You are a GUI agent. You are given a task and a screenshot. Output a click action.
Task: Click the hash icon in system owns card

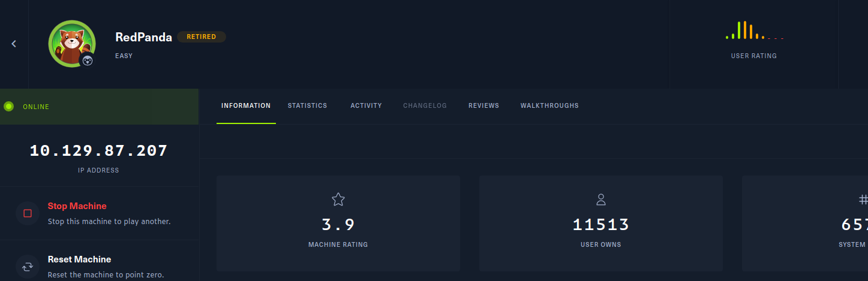[863, 200]
